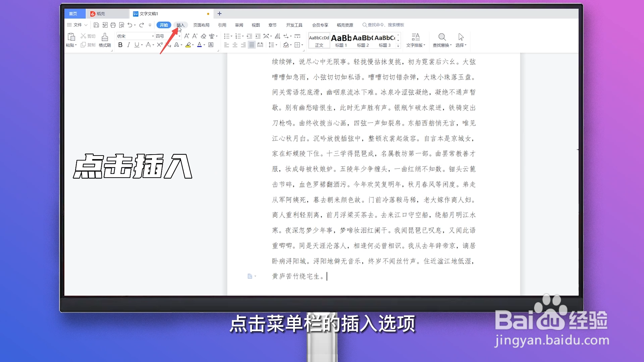Apply the 正文 style
644x362 pixels.
click(x=319, y=41)
